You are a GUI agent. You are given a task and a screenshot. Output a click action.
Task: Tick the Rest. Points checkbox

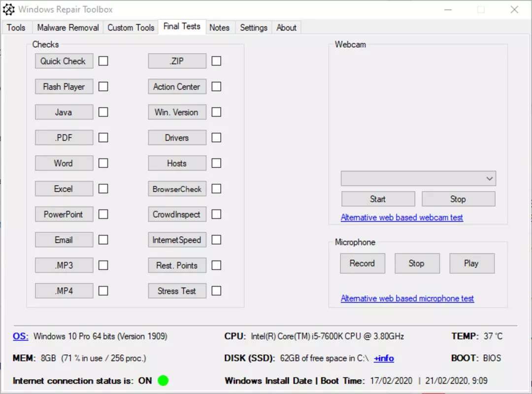coord(216,265)
